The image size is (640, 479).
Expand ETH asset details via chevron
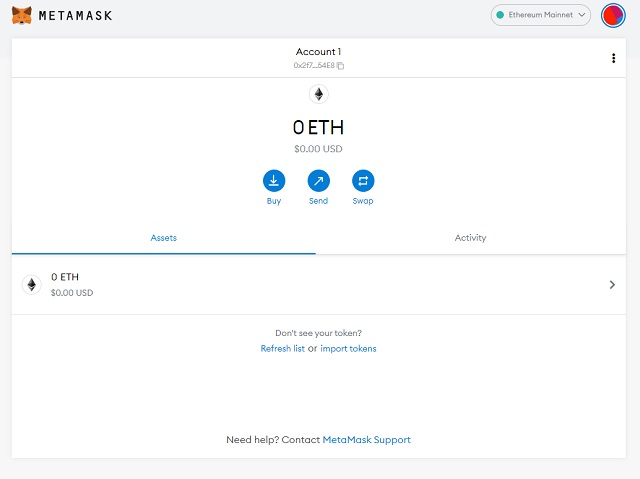click(612, 285)
